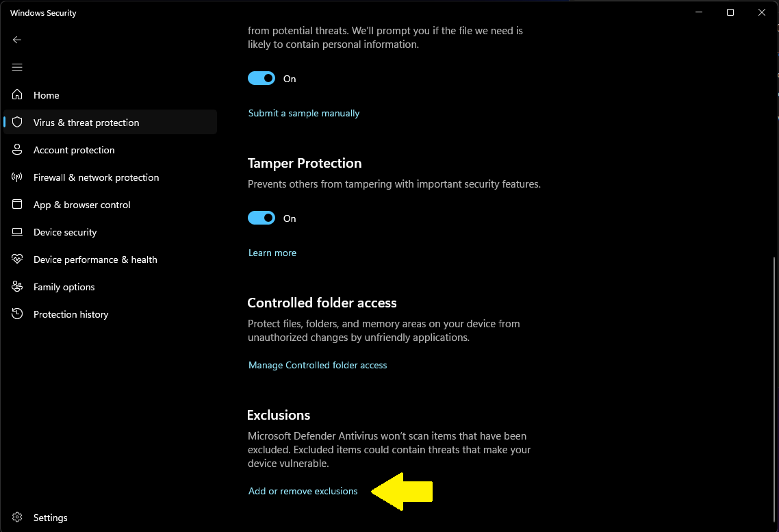
Task: Click the Device security laptop icon
Action: coord(18,232)
